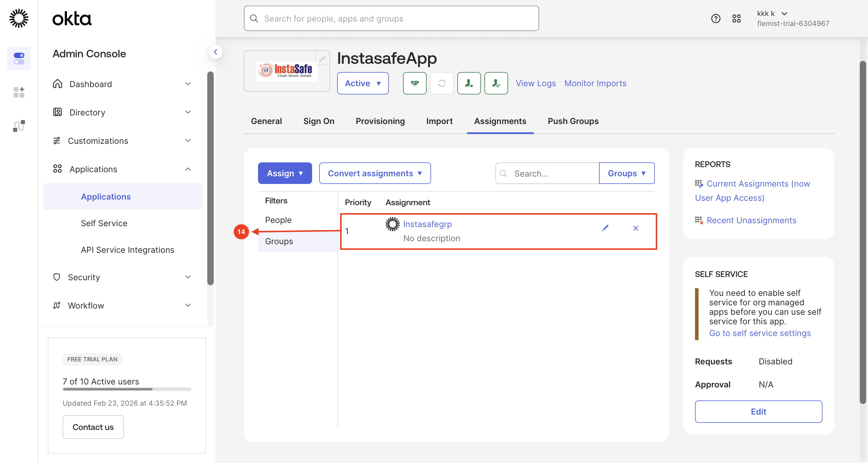Image resolution: width=868 pixels, height=463 pixels.
Task: Open the Convert assignments dropdown
Action: 375,173
